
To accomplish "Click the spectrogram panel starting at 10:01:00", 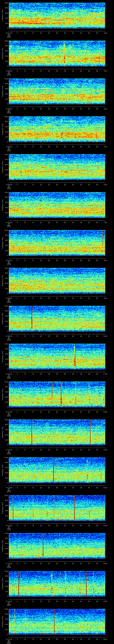I will pos(57,16).
